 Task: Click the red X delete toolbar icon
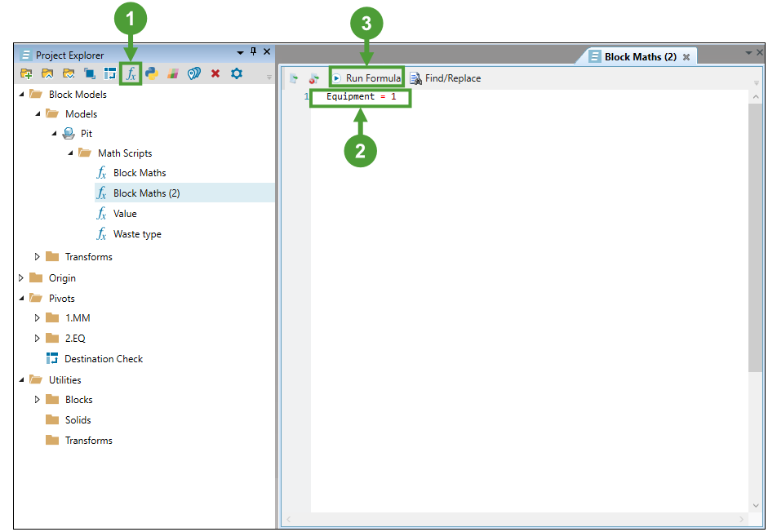(x=215, y=74)
